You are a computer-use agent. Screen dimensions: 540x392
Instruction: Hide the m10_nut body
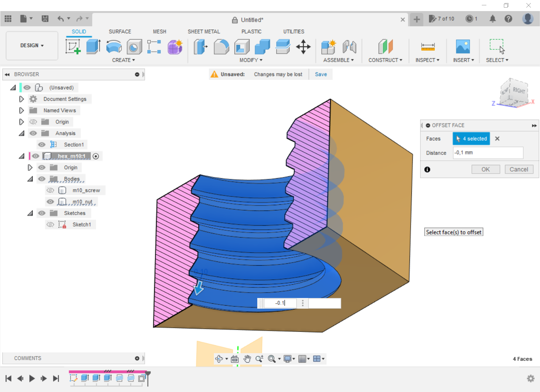[x=50, y=202]
